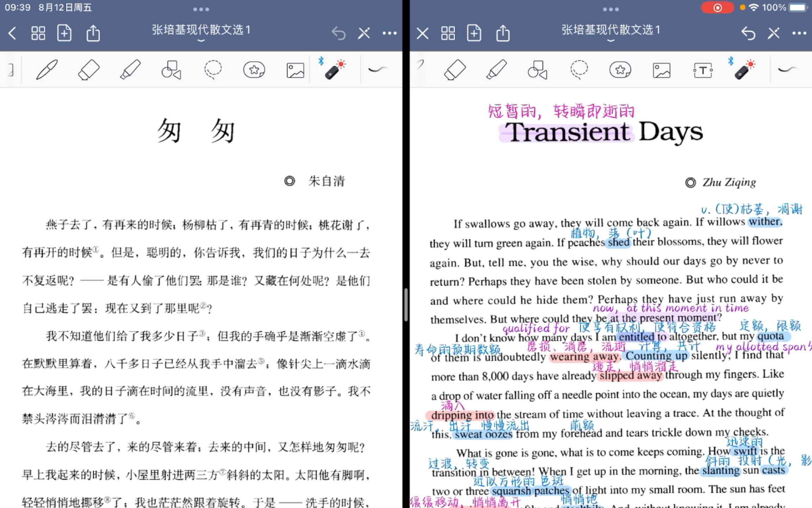The height and width of the screenshot is (508, 812).
Task: Open more options in right pane
Action: click(799, 33)
